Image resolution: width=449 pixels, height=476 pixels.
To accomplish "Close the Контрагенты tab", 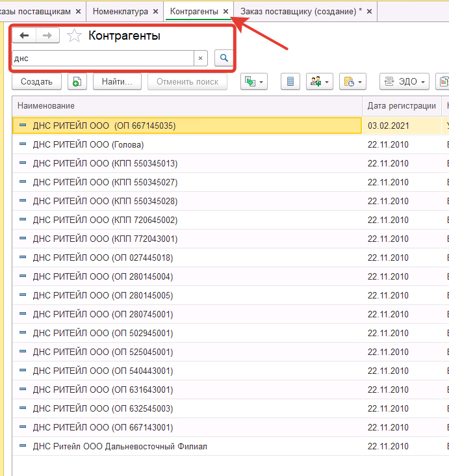I will 225,12.
